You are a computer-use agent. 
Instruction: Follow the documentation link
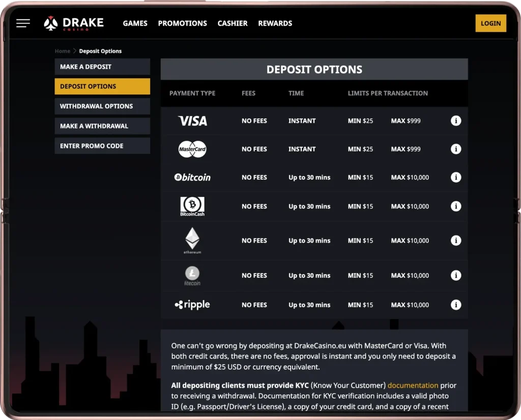[x=413, y=385]
